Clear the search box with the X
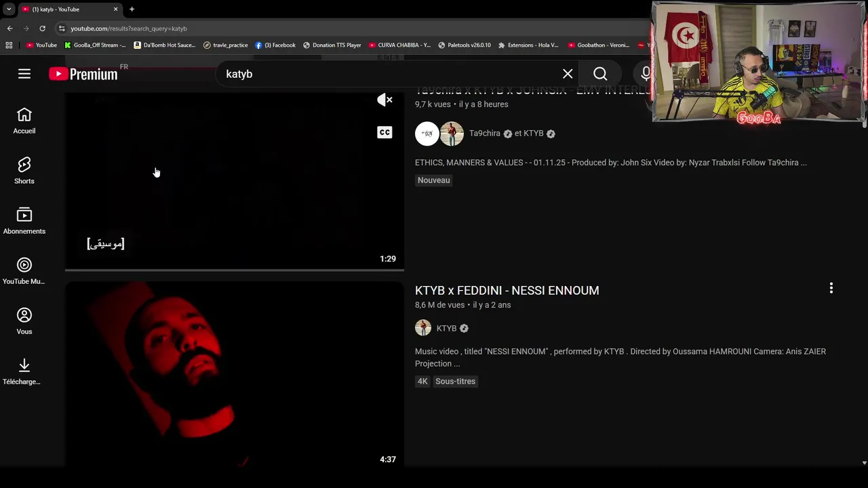 [568, 74]
